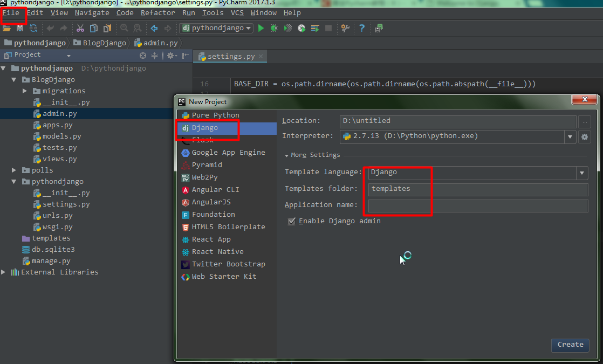Close the settings.py tab

(261, 57)
